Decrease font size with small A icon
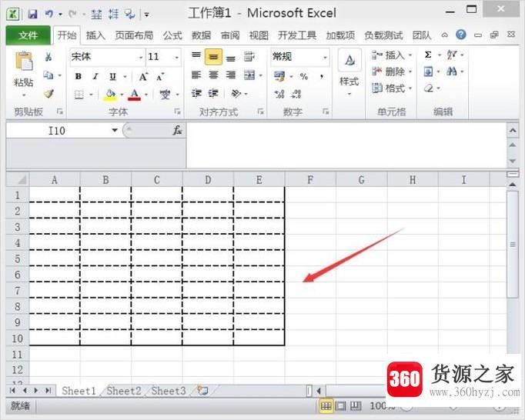Screen dimensions: 525x420 tap(160, 77)
